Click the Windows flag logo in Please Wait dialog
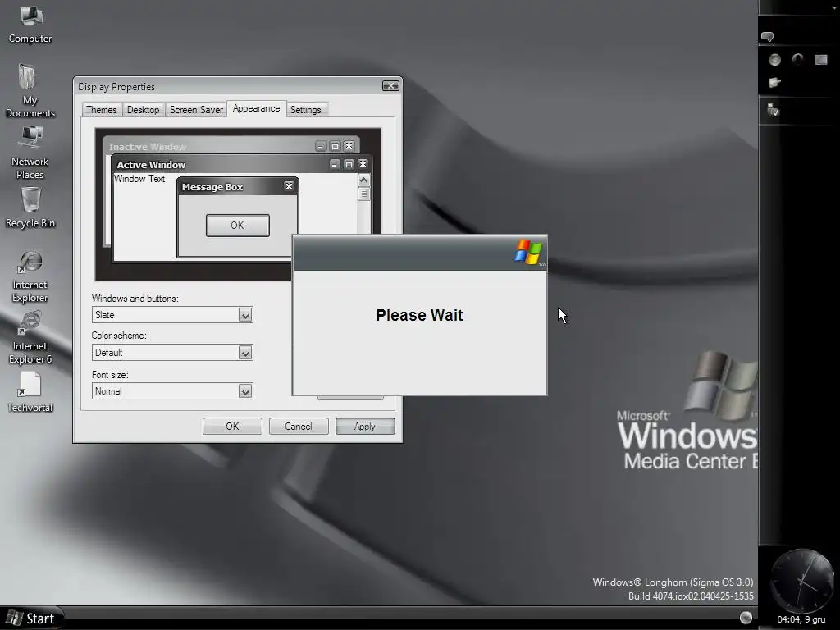This screenshot has width=840, height=630. click(x=528, y=253)
